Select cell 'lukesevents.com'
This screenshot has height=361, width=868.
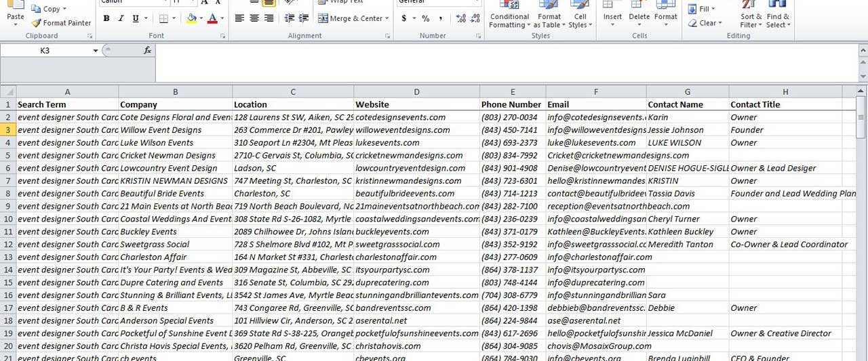pos(416,143)
